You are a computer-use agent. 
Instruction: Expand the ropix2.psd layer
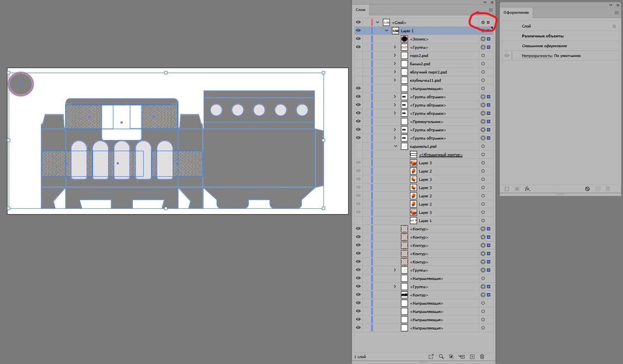[x=395, y=56]
